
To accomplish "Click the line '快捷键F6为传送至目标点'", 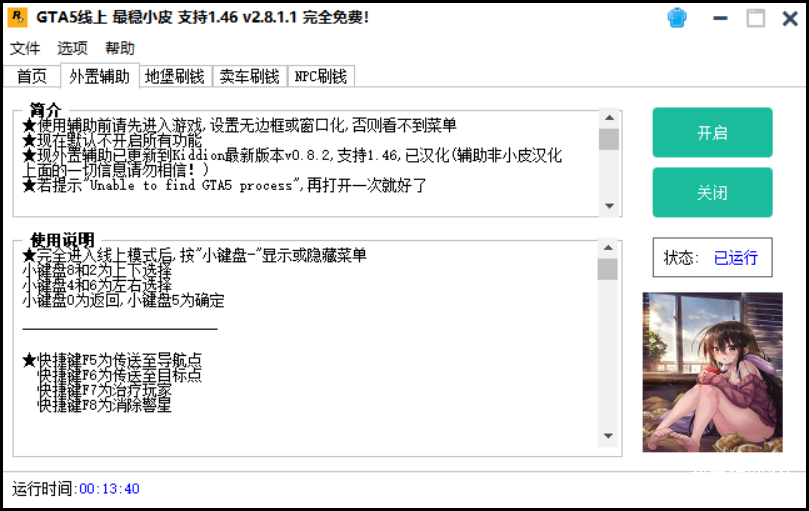I will [120, 375].
